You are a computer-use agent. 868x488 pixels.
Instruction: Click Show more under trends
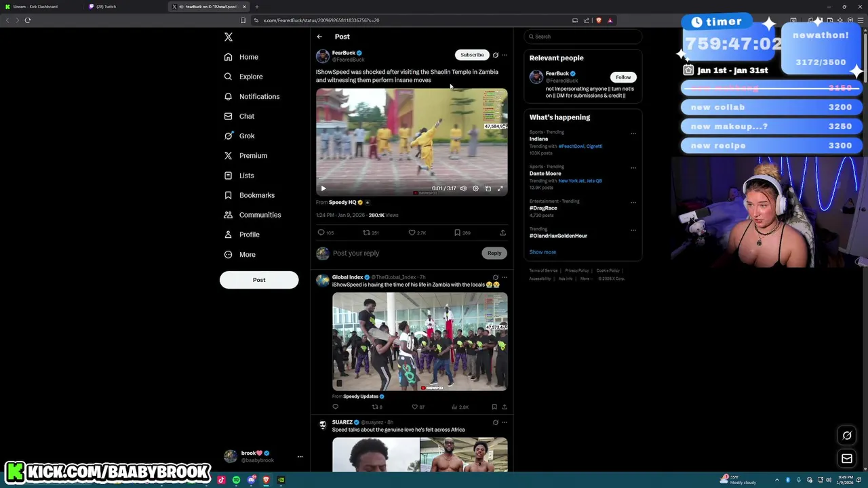542,252
